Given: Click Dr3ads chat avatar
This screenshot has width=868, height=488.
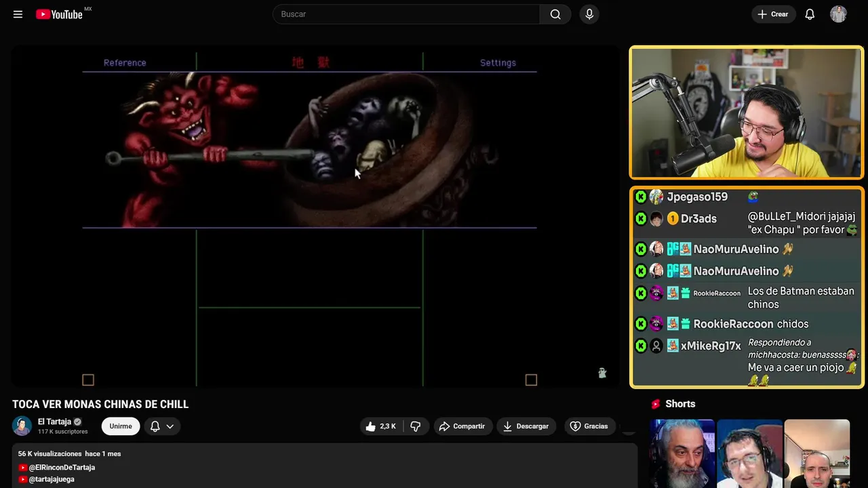Looking at the screenshot, I should coord(656,219).
